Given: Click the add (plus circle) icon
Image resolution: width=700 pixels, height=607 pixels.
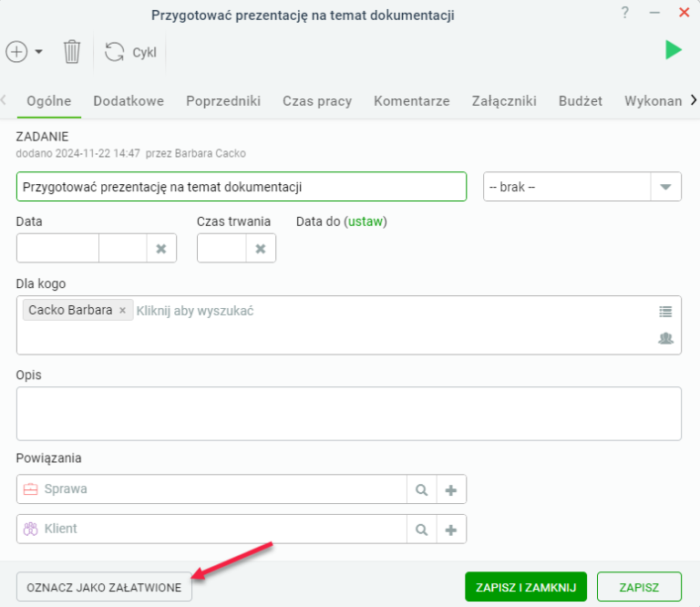Looking at the screenshot, I should (16, 52).
